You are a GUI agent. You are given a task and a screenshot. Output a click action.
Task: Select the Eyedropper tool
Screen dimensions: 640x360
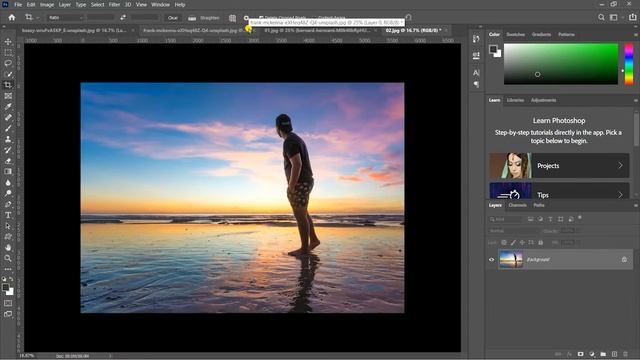tap(8, 107)
